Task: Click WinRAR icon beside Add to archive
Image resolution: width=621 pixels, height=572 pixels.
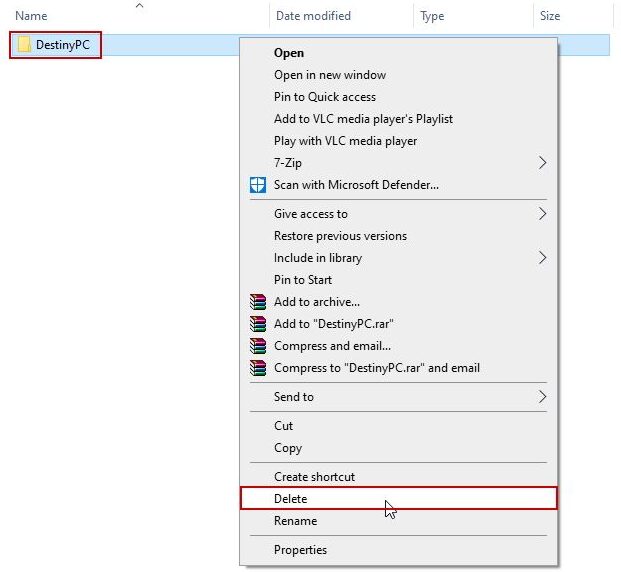Action: tap(258, 302)
